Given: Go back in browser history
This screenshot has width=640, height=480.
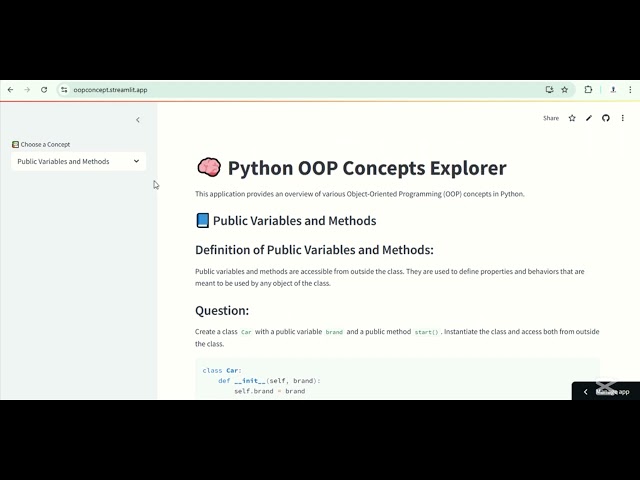Looking at the screenshot, I should [11, 90].
